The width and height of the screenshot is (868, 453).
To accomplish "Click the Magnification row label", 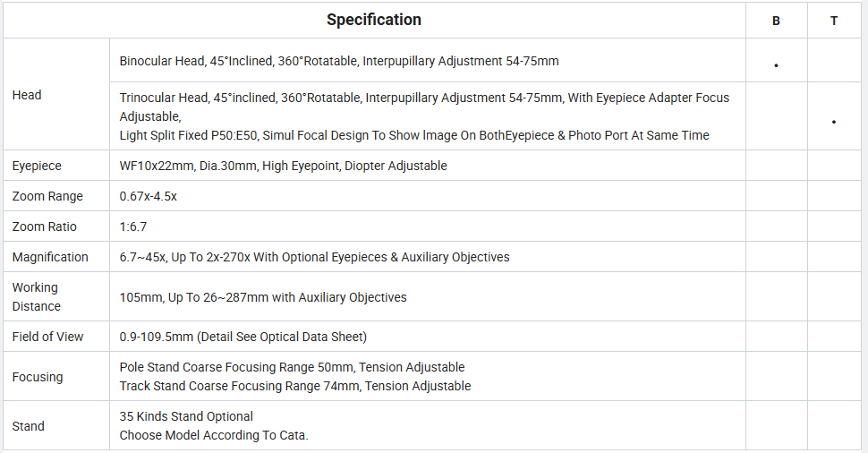I will [x=50, y=257].
